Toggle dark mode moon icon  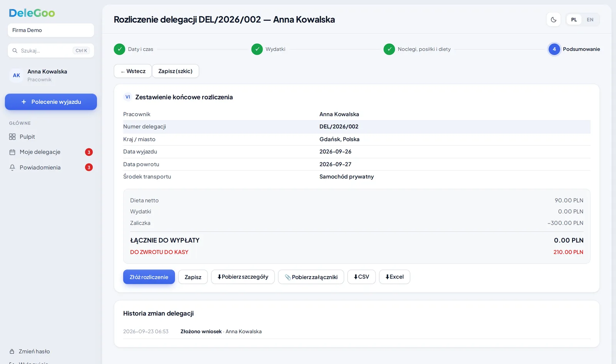point(554,20)
